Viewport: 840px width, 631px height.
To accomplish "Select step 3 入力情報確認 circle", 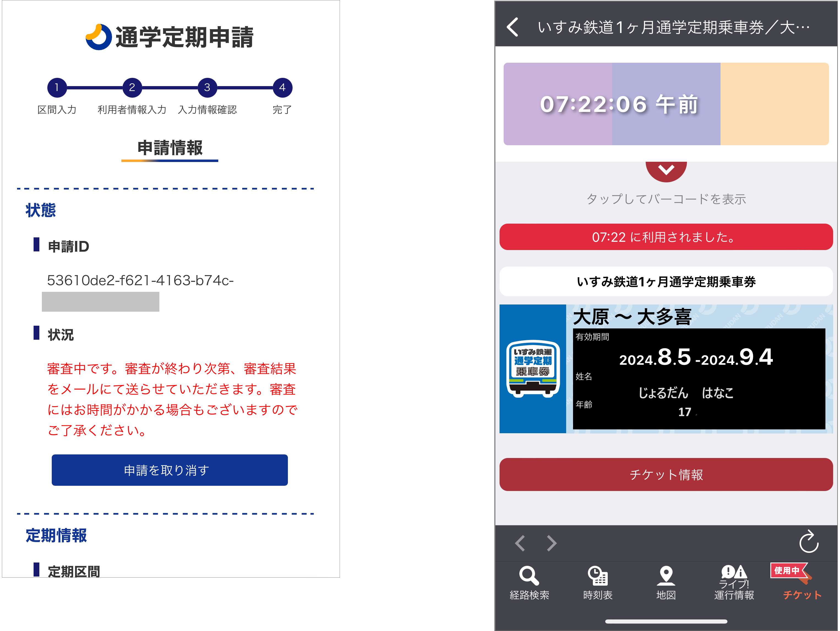I will pyautogui.click(x=207, y=88).
